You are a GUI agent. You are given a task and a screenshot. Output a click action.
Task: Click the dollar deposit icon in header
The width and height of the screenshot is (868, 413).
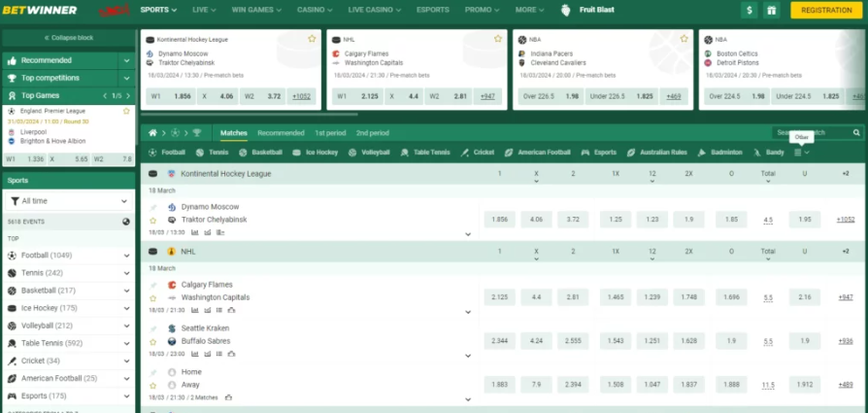[750, 11]
